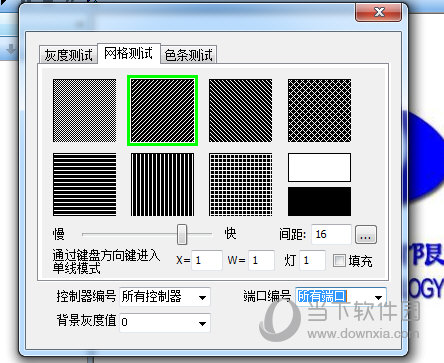Click the solid black rectangle pattern
The width and height of the screenshot is (444, 363).
319,201
